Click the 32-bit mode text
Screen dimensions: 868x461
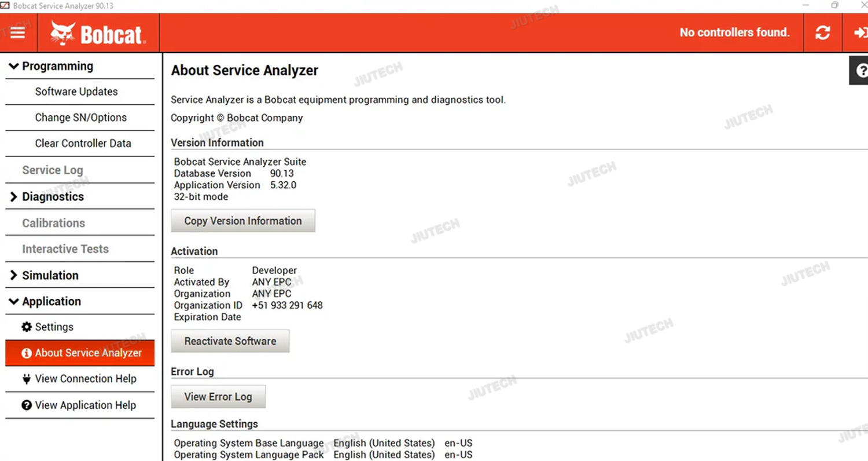(x=201, y=196)
